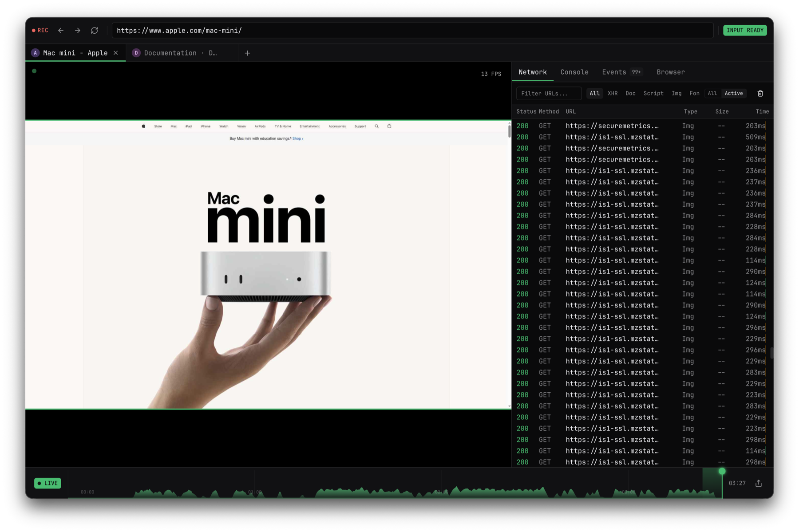Open search on the Apple page

(x=376, y=126)
